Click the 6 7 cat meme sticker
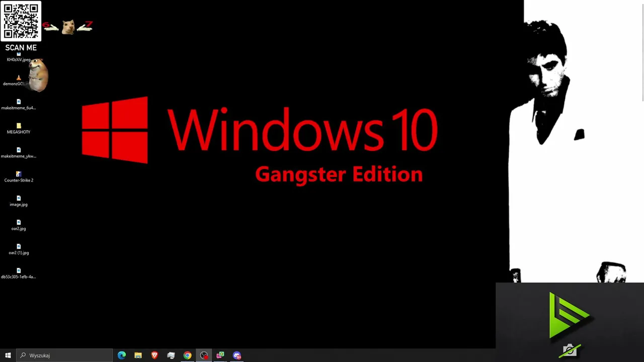 pyautogui.click(x=68, y=26)
